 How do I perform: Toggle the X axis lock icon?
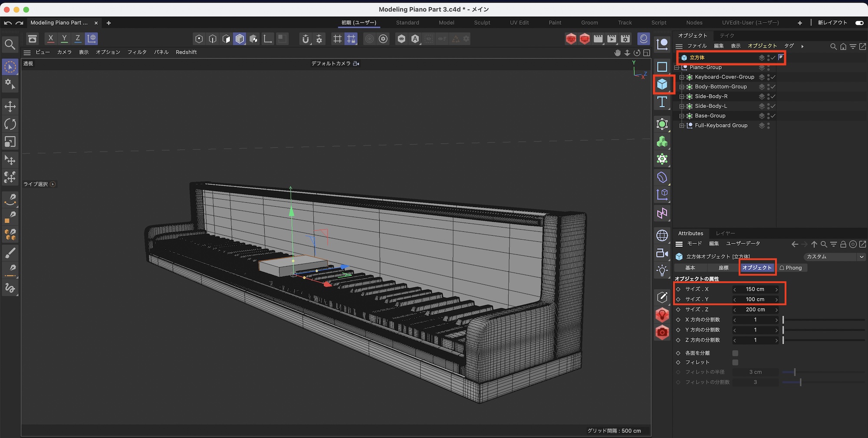click(51, 39)
